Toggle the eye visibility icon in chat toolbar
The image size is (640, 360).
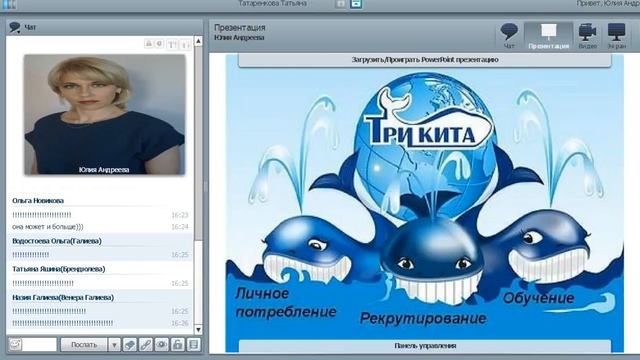pyautogui.click(x=162, y=344)
